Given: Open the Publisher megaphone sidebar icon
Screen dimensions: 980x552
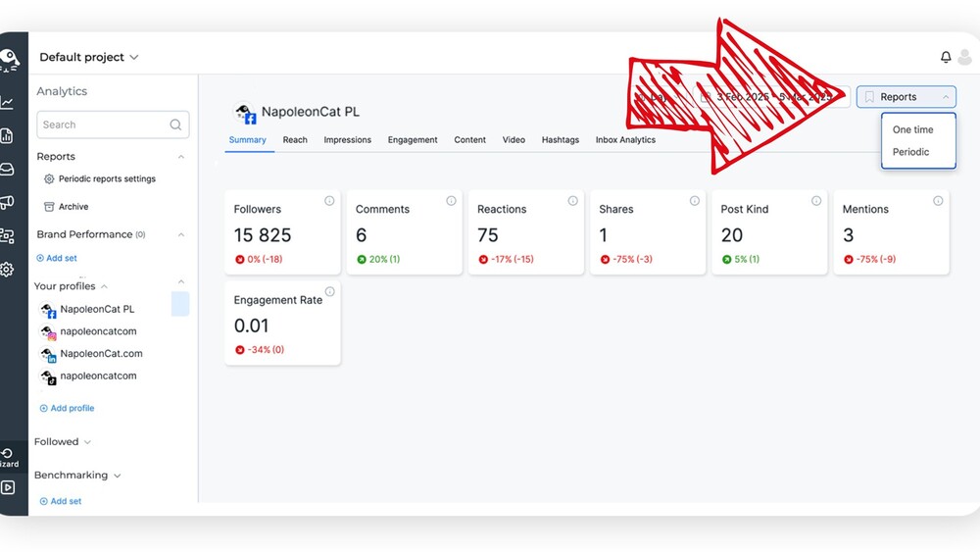Looking at the screenshot, I should click(x=6, y=203).
